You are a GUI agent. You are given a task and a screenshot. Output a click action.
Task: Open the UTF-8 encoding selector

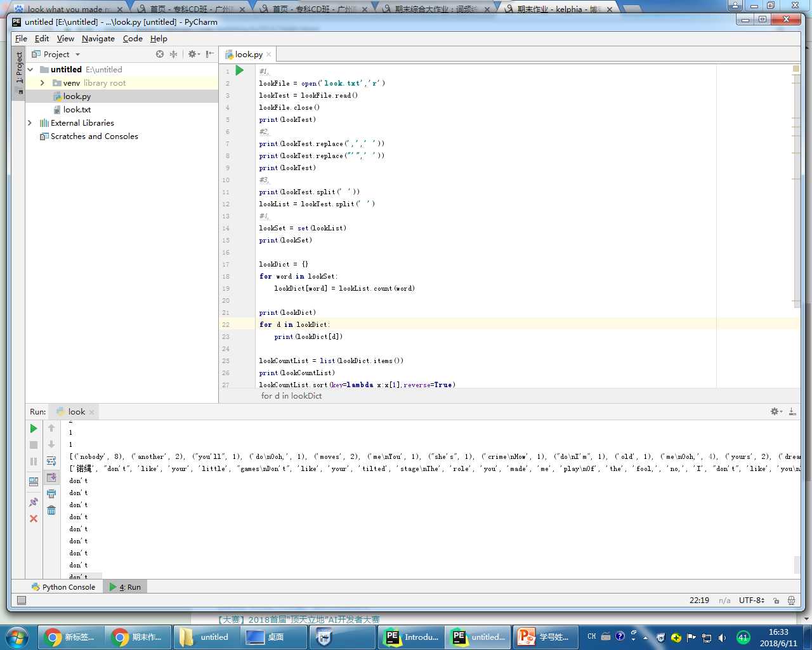[752, 600]
